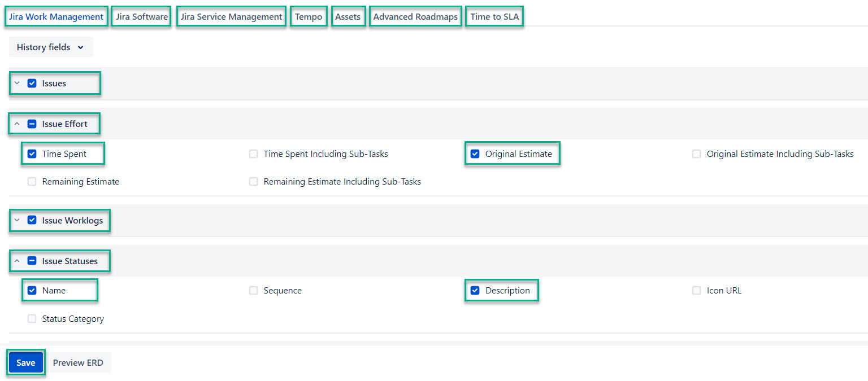Image resolution: width=868 pixels, height=381 pixels.
Task: Enable the Sequence checkbox
Action: click(253, 290)
